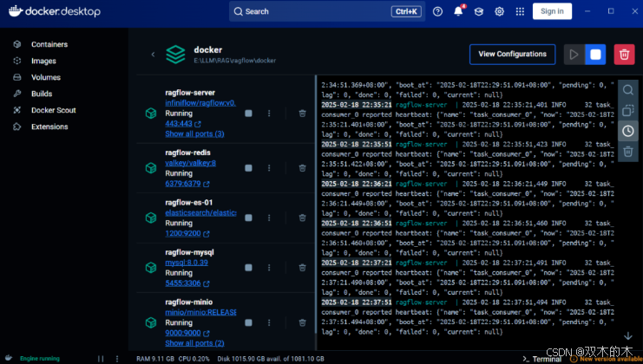Viewport: 643px width, 364px height.
Task: Copy logs to clipboard
Action: tap(628, 111)
